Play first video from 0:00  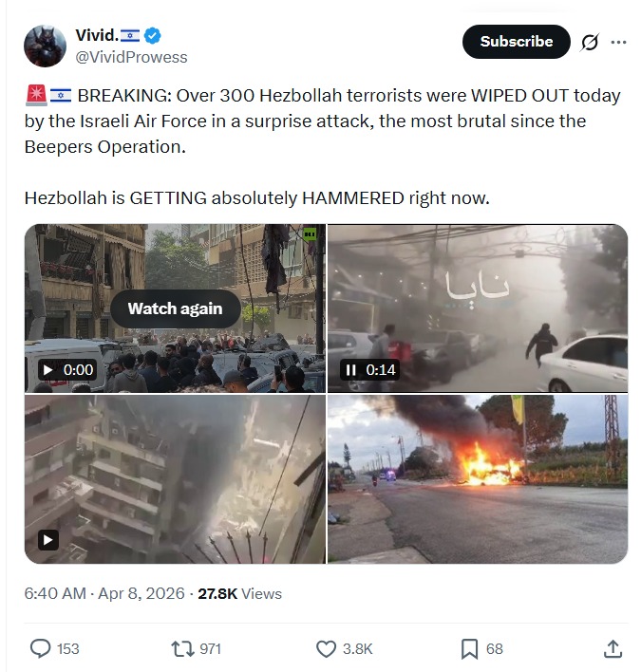[x=48, y=370]
